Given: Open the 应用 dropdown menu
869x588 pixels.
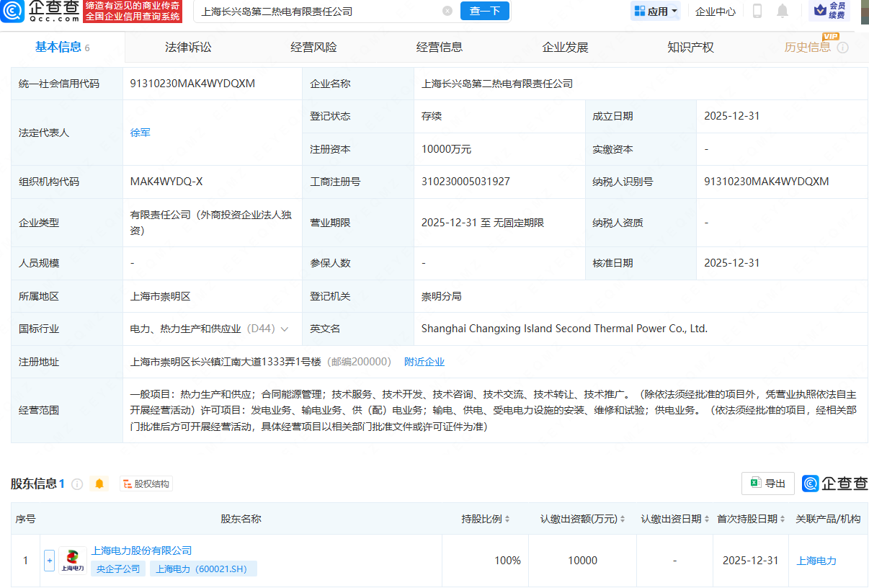Looking at the screenshot, I should tap(656, 12).
